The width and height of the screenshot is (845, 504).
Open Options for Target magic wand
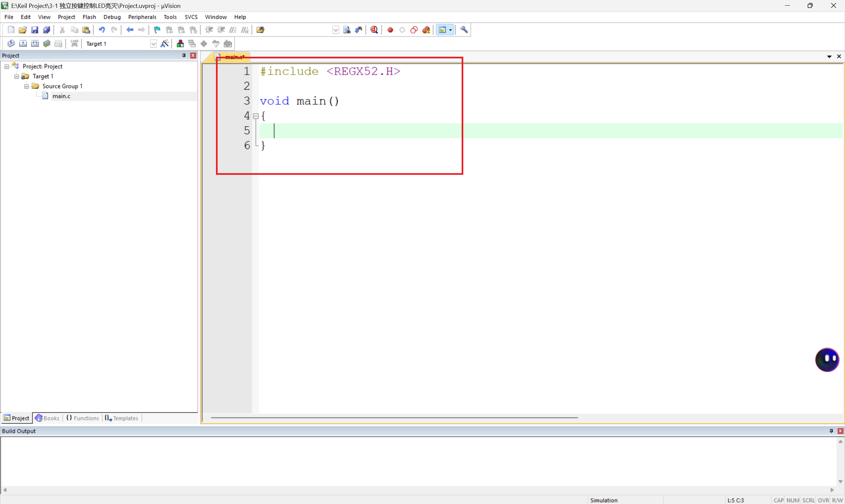click(x=164, y=44)
